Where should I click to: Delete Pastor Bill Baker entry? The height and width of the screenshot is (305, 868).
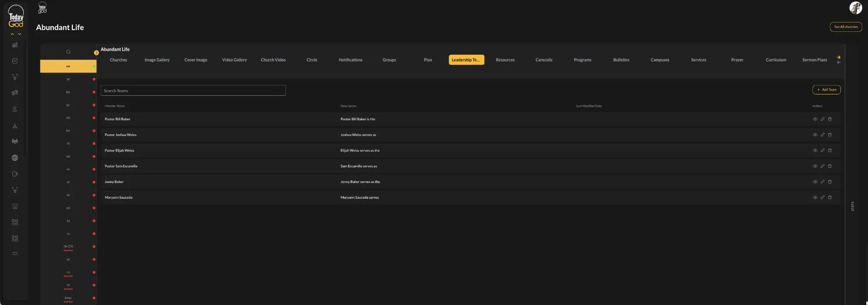(830, 119)
